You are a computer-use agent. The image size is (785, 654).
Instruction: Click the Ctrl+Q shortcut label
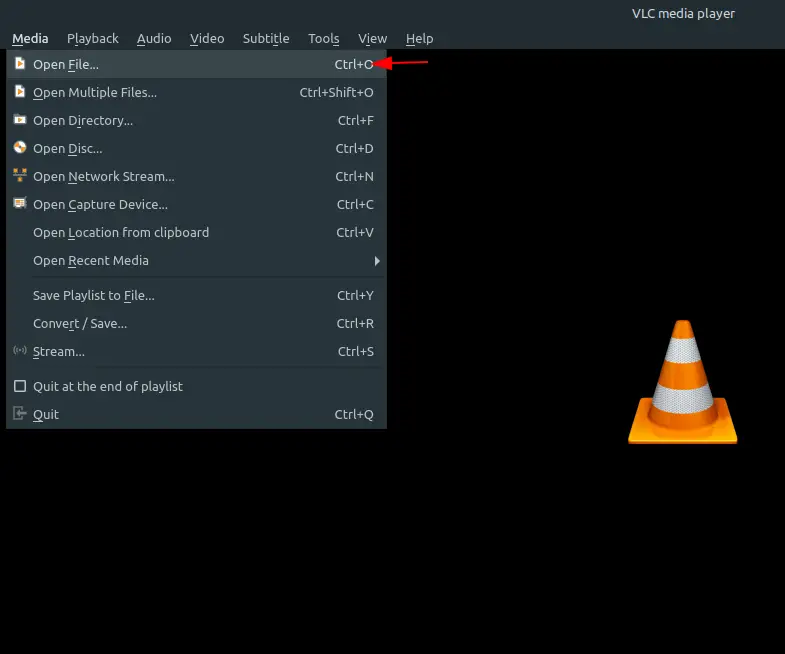click(354, 415)
